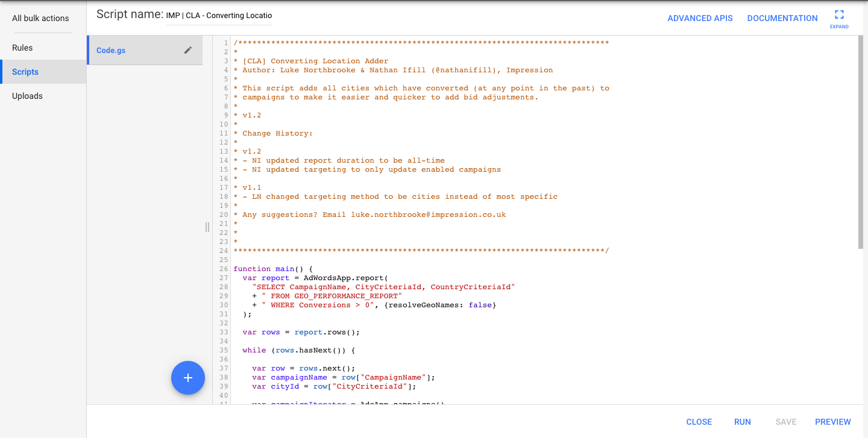This screenshot has height=438, width=868.
Task: Select the Code.gs file tab
Action: tap(112, 51)
